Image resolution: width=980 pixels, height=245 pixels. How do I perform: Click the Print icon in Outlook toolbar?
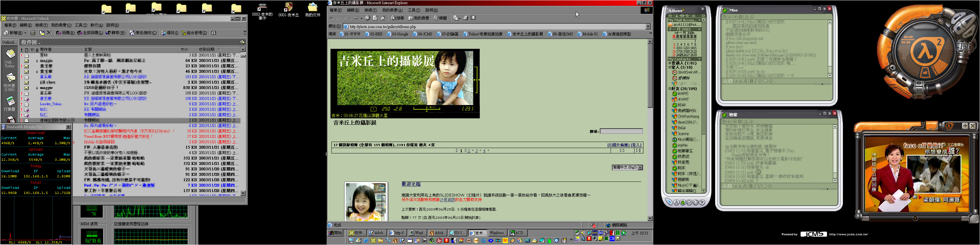click(x=33, y=33)
